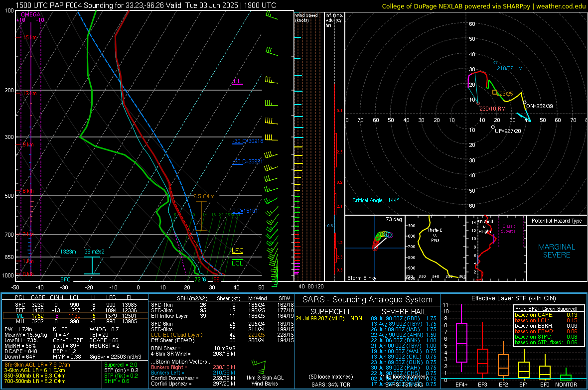The image size is (588, 390).
Task: Click the SHIP = 0.6 value
Action: pyautogui.click(x=117, y=381)
